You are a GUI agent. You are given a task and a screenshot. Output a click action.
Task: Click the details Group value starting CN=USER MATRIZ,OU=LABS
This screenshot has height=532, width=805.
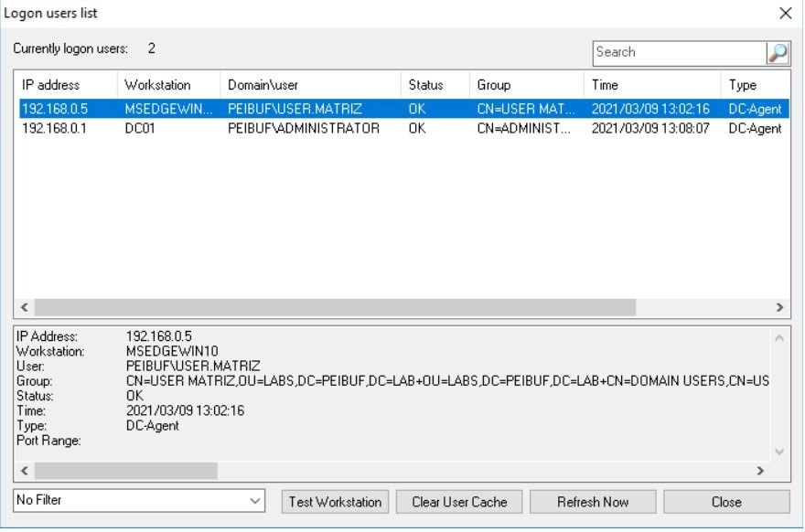(447, 380)
